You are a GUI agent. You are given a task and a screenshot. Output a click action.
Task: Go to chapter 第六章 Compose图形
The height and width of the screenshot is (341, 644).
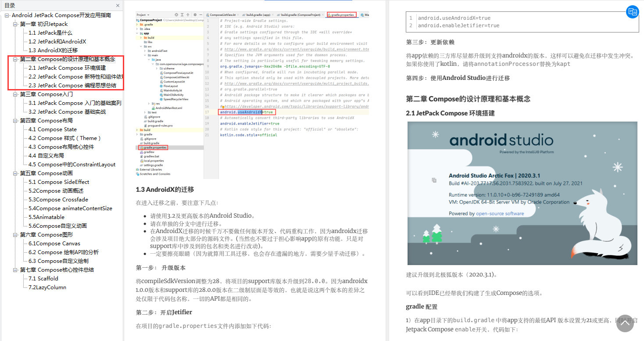click(x=47, y=235)
